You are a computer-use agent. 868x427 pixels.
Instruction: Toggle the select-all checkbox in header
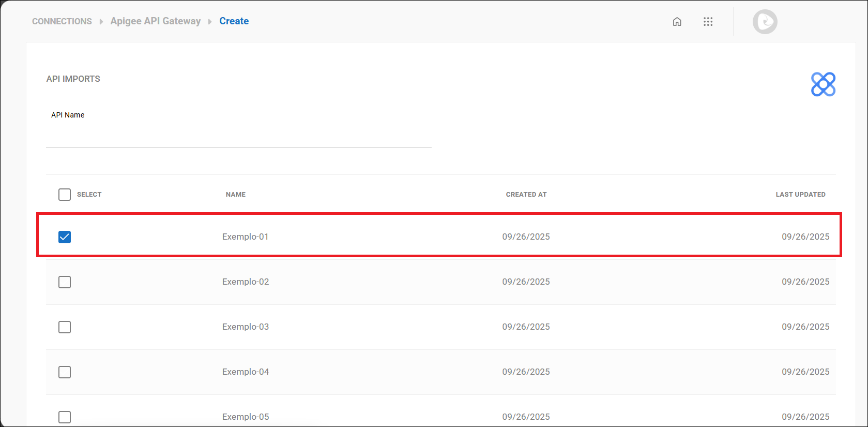[65, 195]
